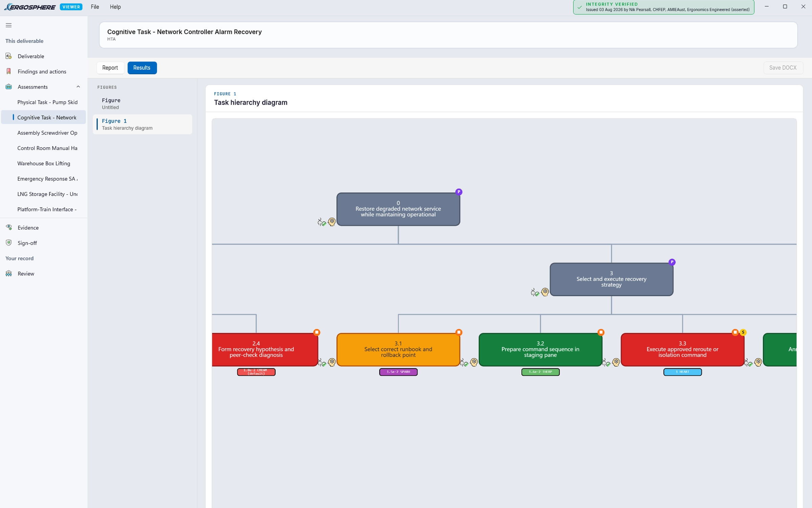Click the orange badge on node 2.4
The height and width of the screenshot is (508, 812).
(x=317, y=332)
